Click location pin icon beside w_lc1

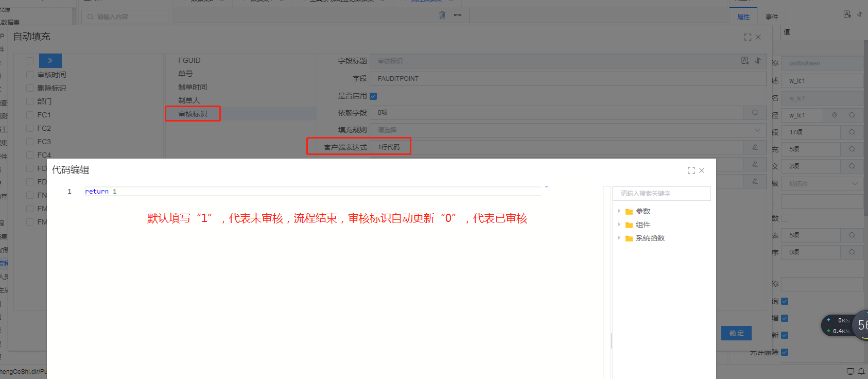pos(834,115)
